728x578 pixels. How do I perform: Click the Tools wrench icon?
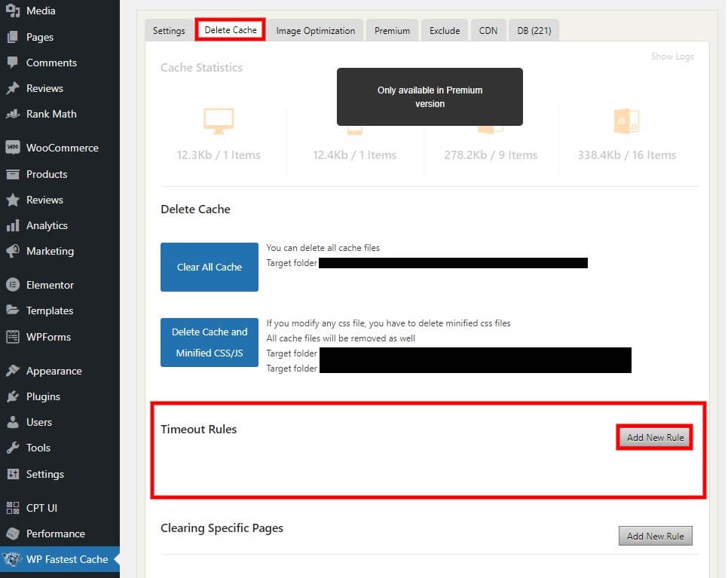tap(13, 448)
